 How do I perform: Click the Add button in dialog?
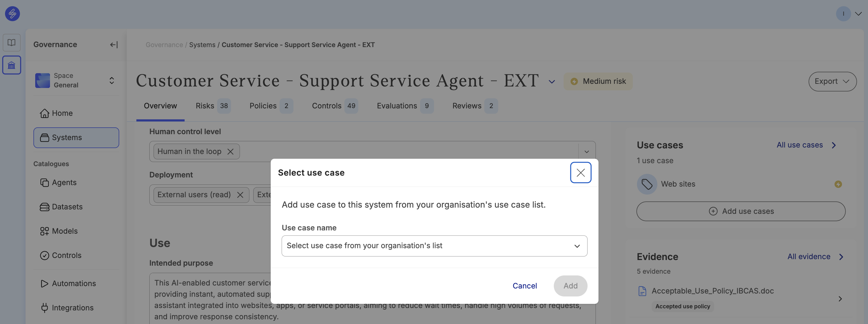[570, 286]
